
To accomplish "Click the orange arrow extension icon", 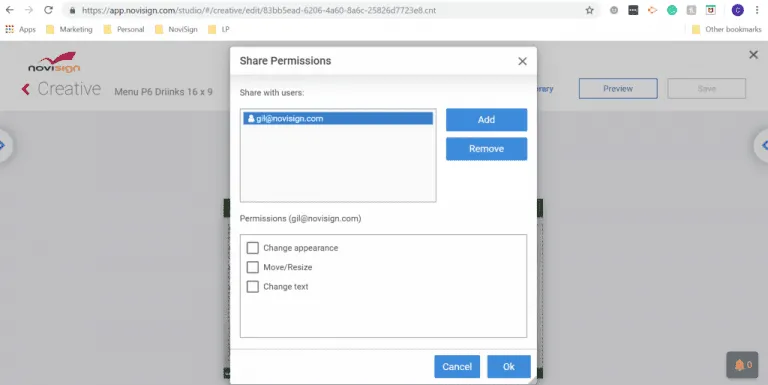I will click(652, 10).
